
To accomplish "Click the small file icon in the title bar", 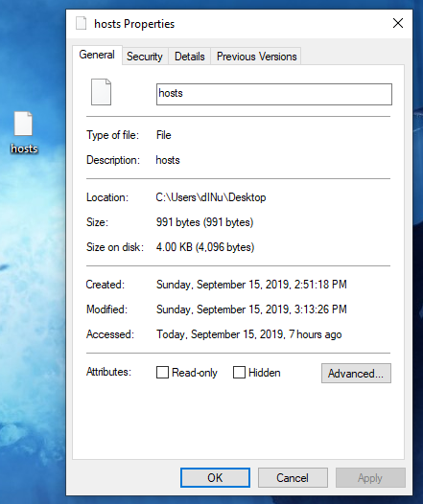I will (82, 23).
